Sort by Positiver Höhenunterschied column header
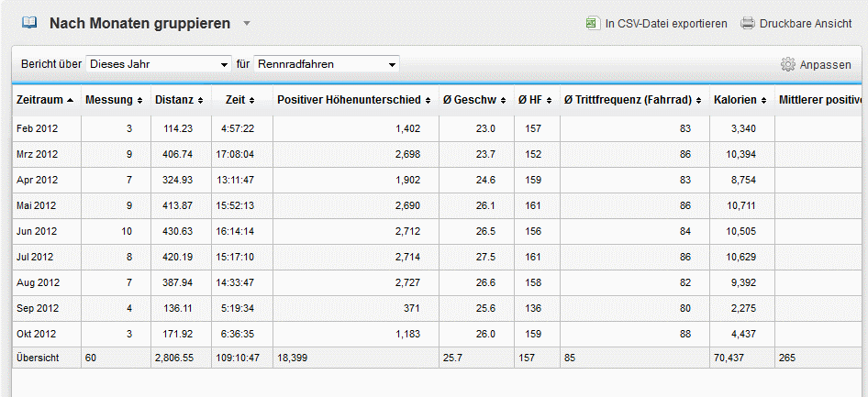 [x=349, y=99]
